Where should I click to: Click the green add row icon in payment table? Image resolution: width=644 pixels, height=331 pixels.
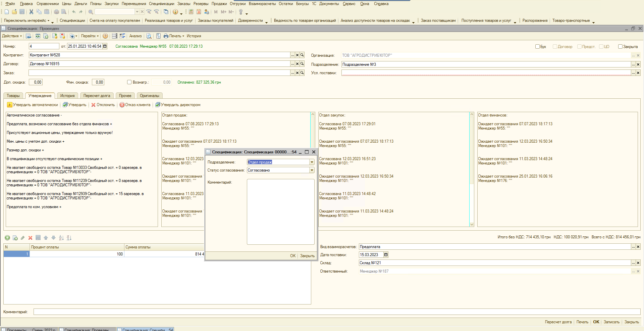coord(7,238)
